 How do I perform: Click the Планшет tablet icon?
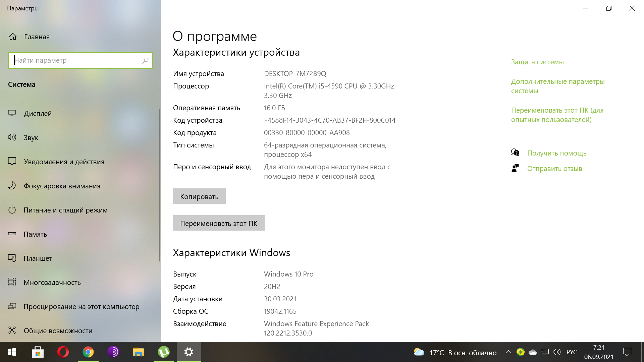pos(12,258)
